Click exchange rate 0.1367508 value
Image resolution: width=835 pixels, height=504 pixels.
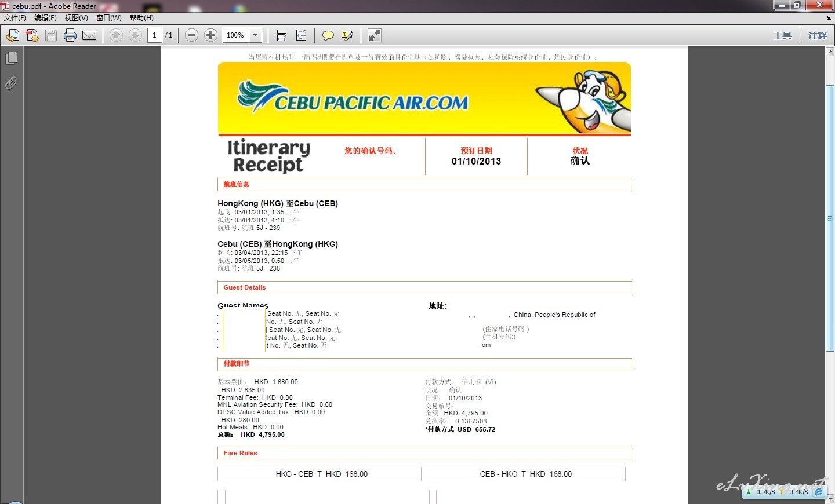click(x=471, y=421)
